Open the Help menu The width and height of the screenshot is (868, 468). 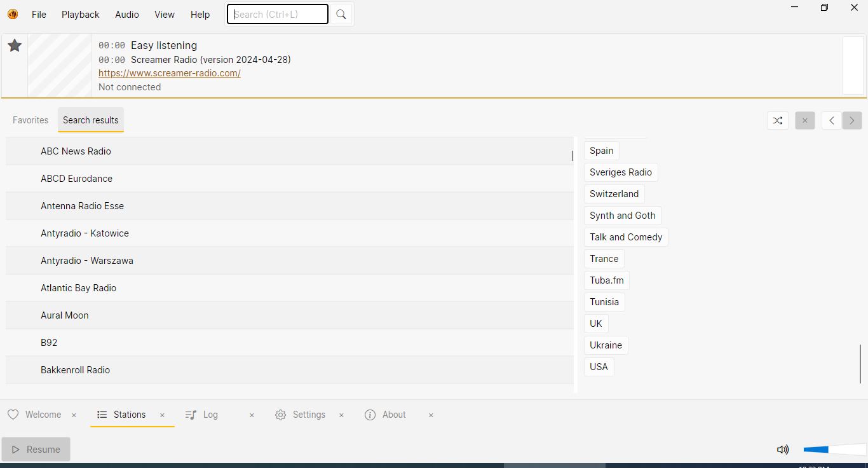pyautogui.click(x=200, y=15)
